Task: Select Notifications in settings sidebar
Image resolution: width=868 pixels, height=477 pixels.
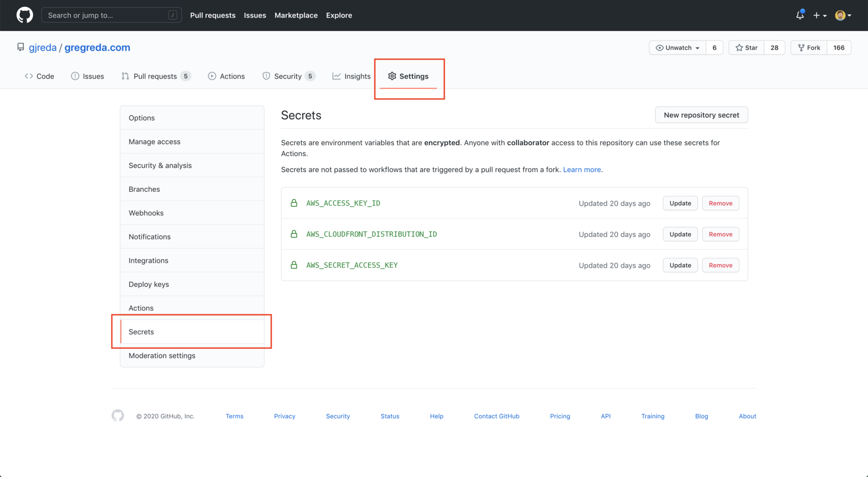Action: coord(192,237)
